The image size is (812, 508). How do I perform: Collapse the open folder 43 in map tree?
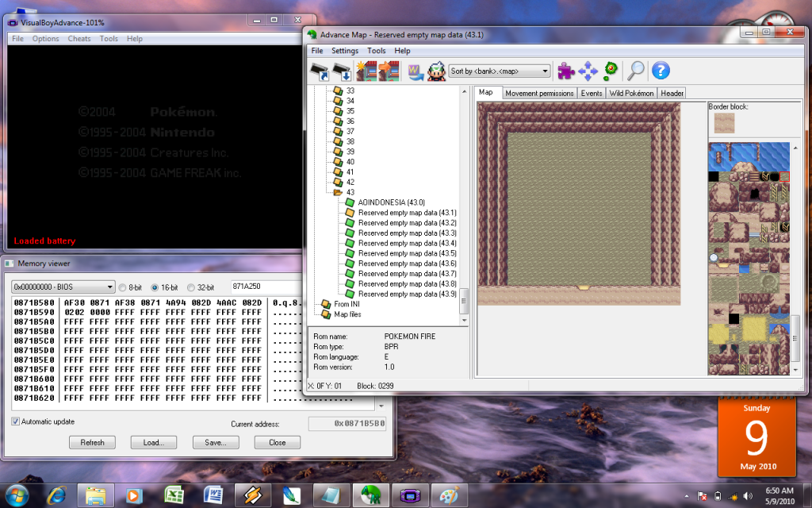(338, 192)
